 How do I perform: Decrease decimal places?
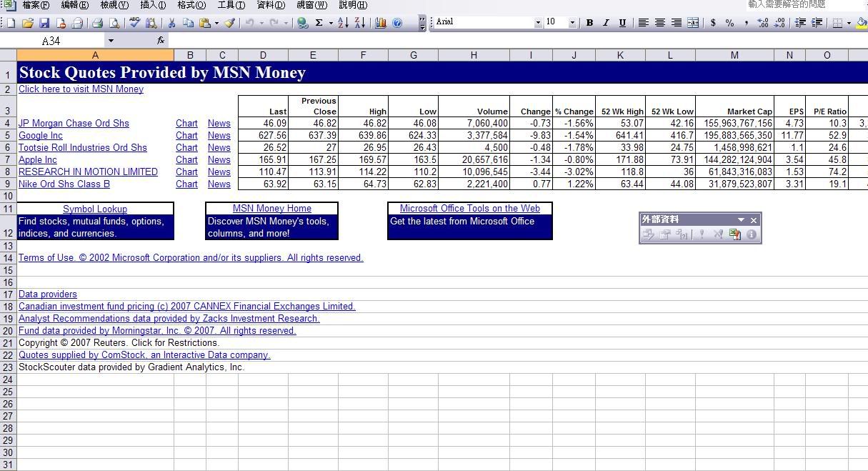(x=779, y=23)
